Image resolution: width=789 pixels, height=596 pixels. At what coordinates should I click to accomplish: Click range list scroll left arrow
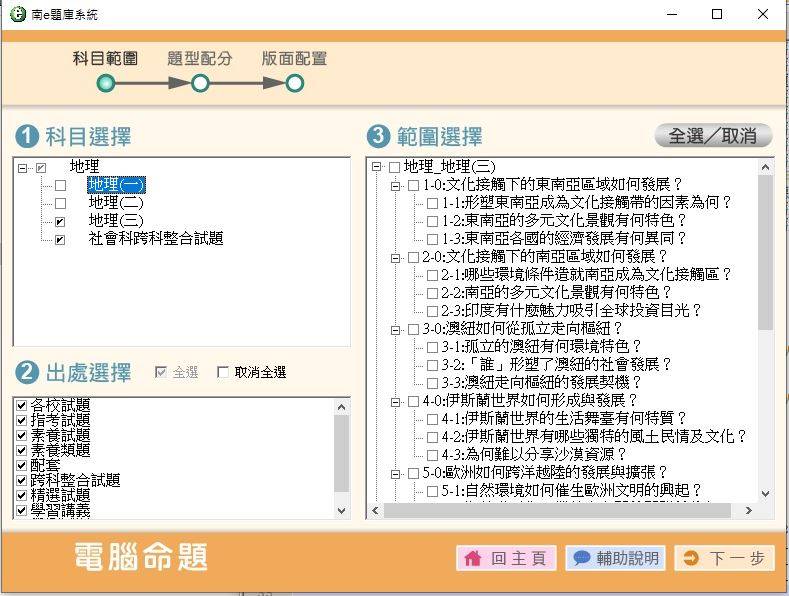tap(375, 510)
